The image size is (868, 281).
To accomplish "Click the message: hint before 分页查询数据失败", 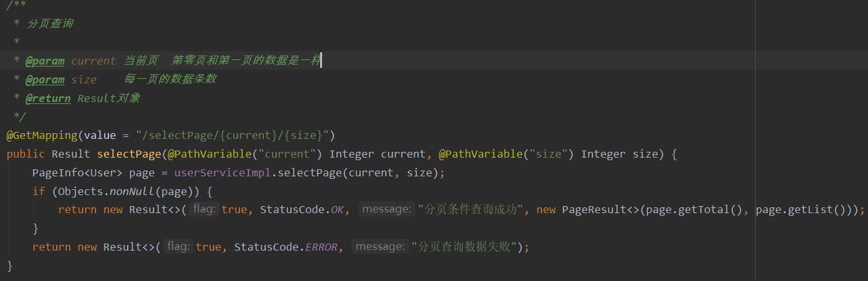I will (x=380, y=247).
